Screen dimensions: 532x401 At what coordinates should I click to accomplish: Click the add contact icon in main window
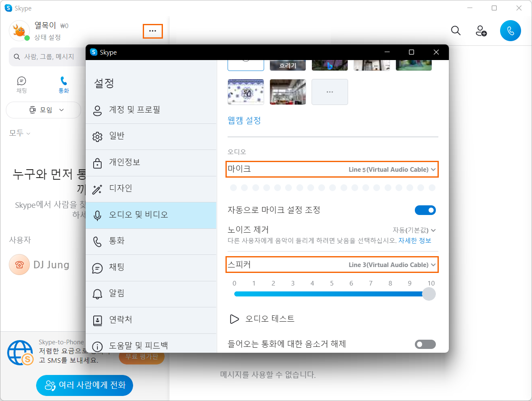pos(481,31)
